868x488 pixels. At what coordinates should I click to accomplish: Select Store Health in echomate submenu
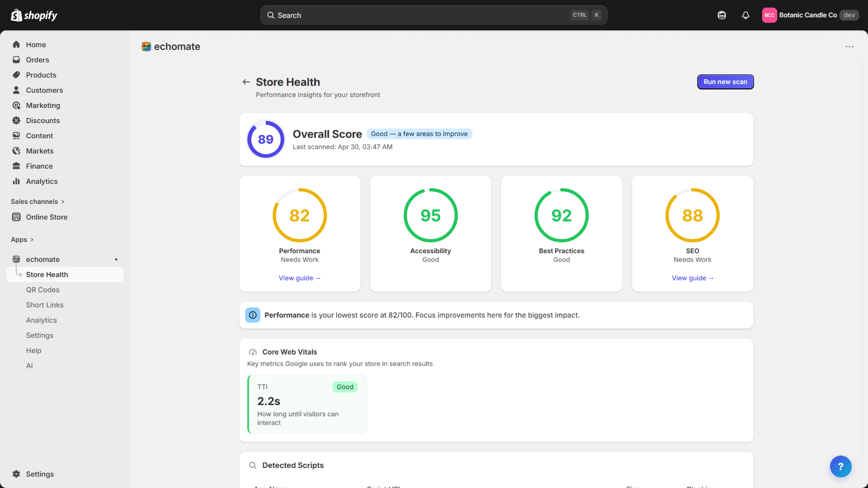65,274
